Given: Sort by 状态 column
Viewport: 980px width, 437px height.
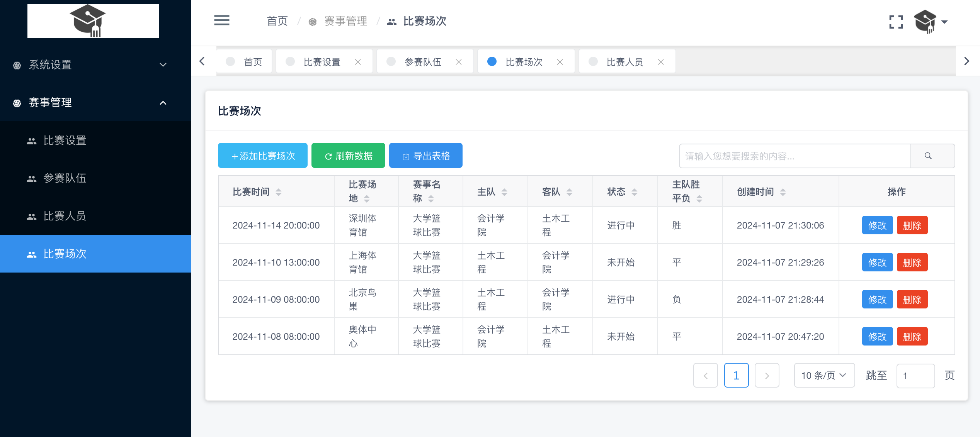Looking at the screenshot, I should pos(634,192).
